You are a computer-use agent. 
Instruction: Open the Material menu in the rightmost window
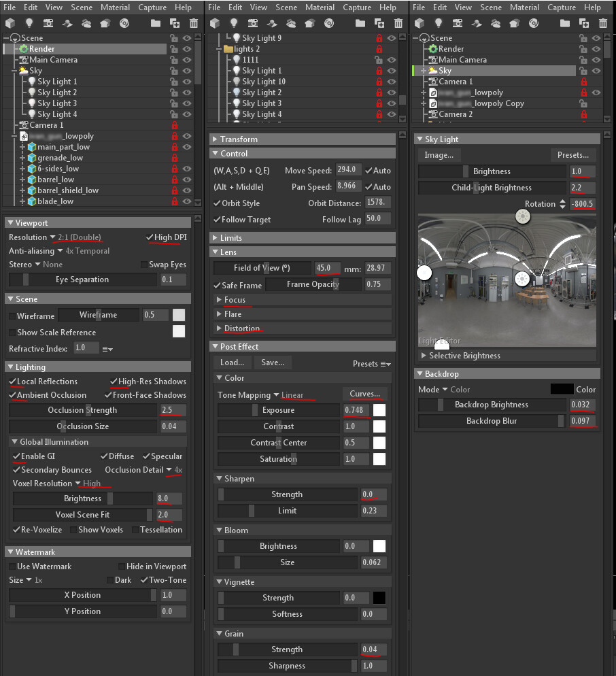(525, 7)
